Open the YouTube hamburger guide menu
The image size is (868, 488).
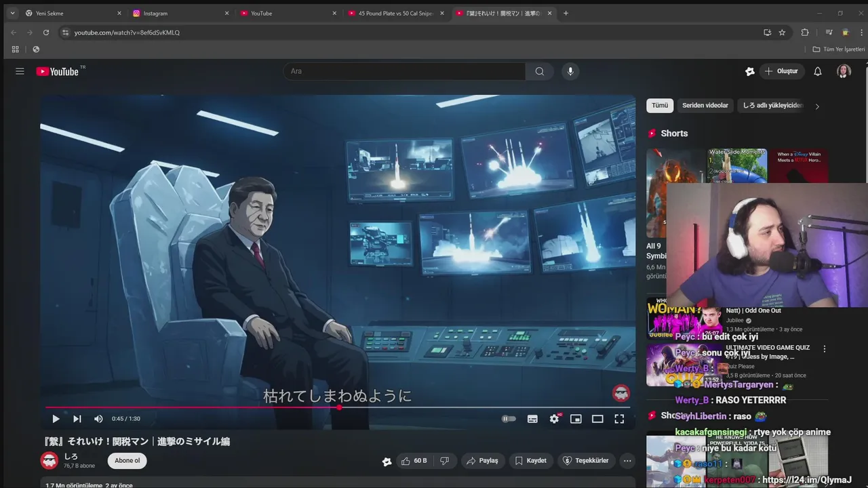(20, 71)
